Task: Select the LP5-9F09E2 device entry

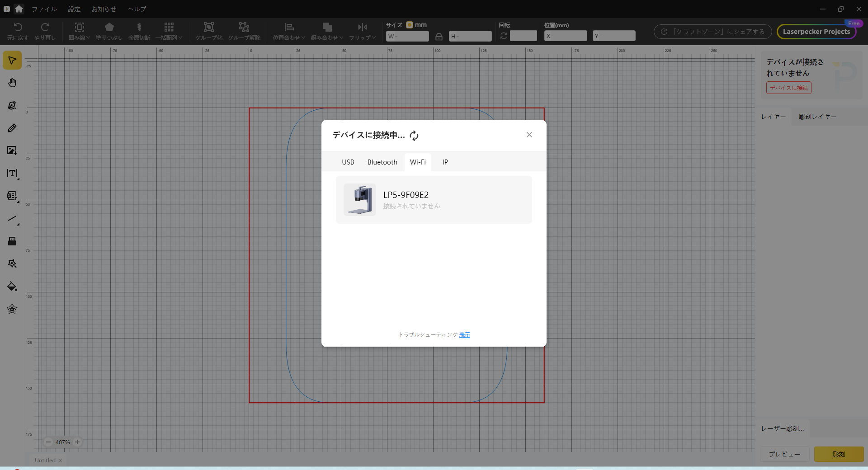Action: (434, 200)
